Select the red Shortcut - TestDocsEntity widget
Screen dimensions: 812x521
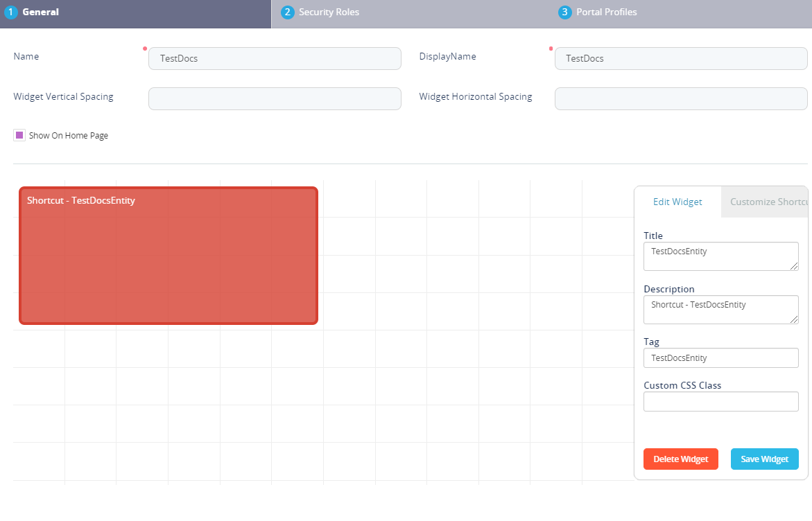(x=169, y=256)
